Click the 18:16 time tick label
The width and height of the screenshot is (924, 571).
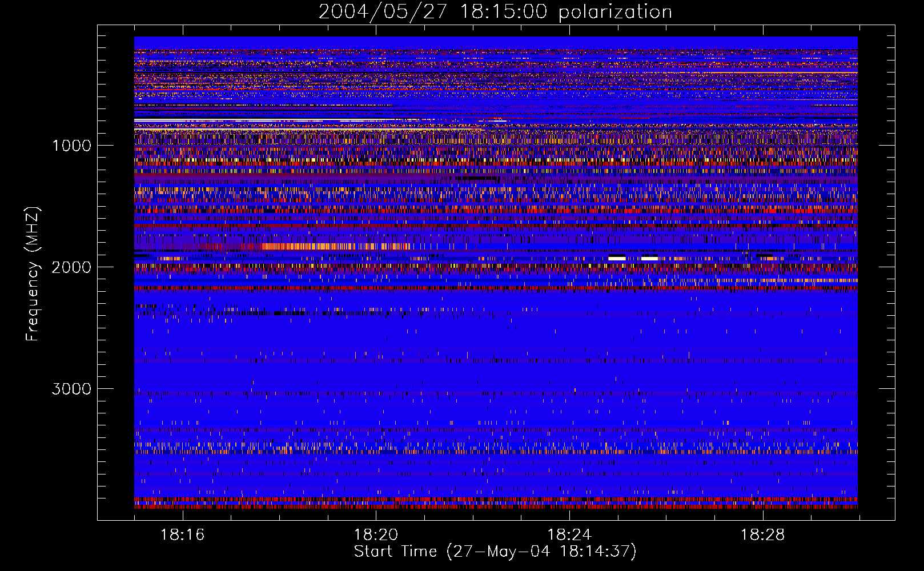coord(183,534)
